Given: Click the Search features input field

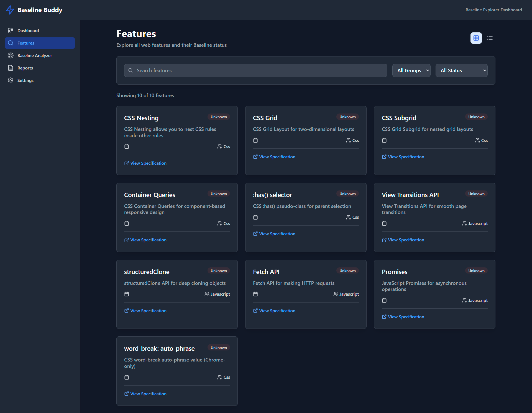Looking at the screenshot, I should 255,71.
